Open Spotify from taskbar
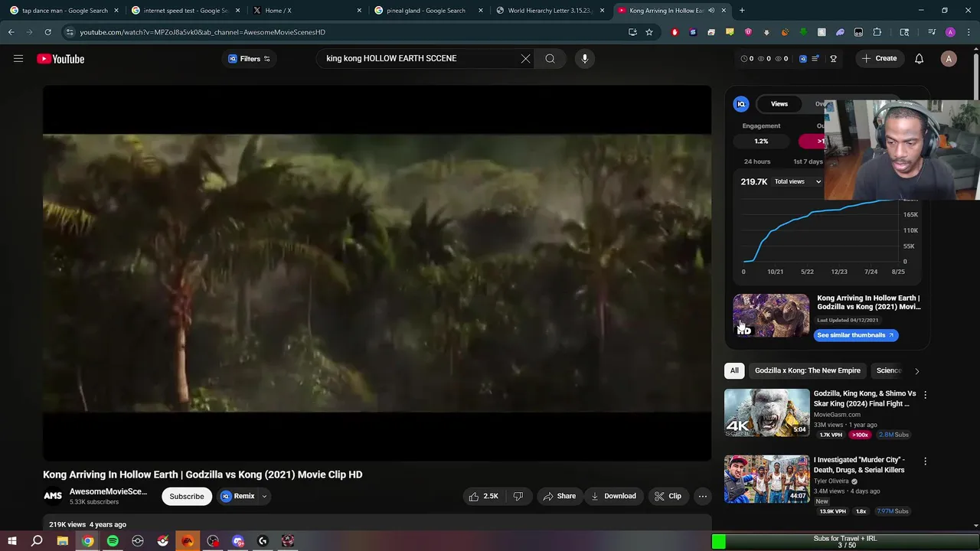 pos(113,541)
